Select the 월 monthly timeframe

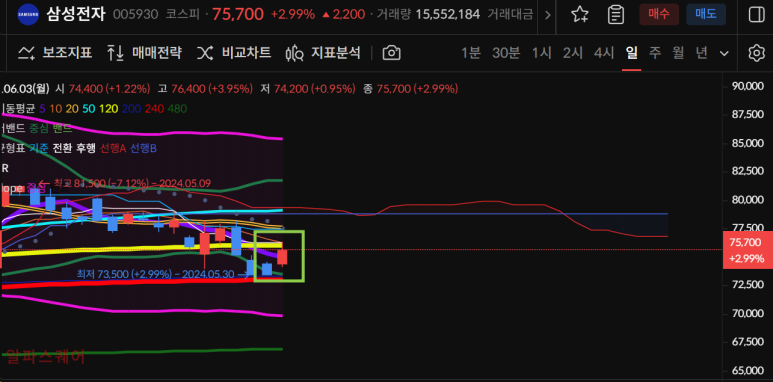coord(678,53)
